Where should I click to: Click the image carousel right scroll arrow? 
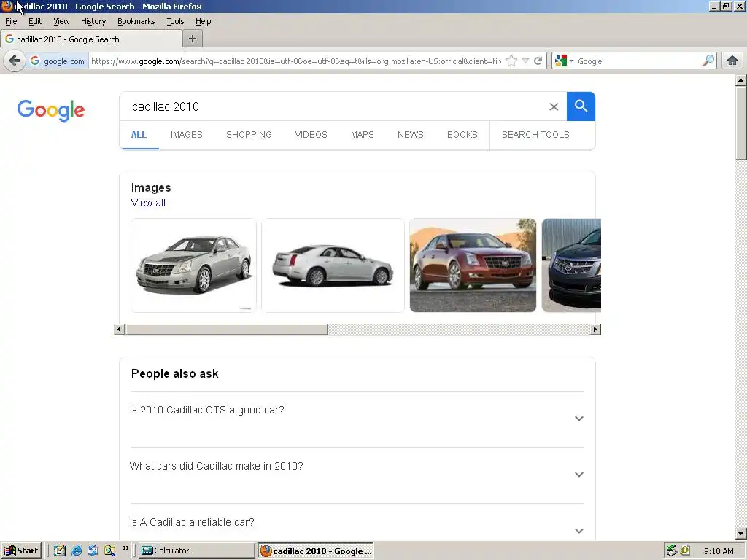pyautogui.click(x=595, y=330)
